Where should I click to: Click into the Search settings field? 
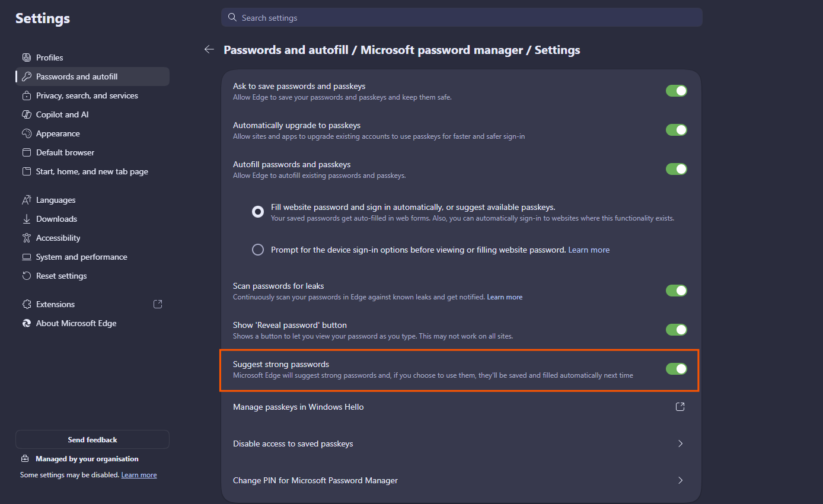(462, 18)
